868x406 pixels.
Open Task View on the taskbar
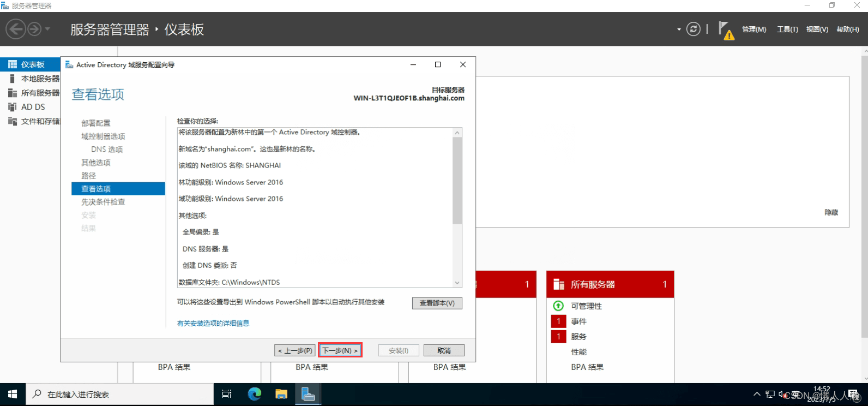(227, 394)
